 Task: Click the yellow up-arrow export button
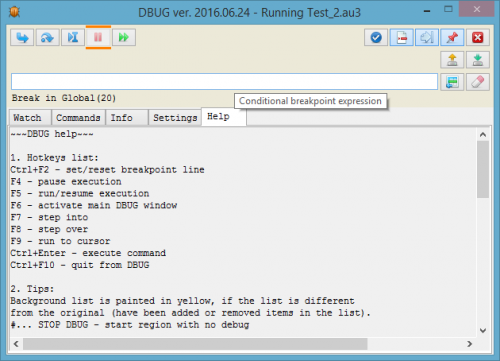(452, 60)
